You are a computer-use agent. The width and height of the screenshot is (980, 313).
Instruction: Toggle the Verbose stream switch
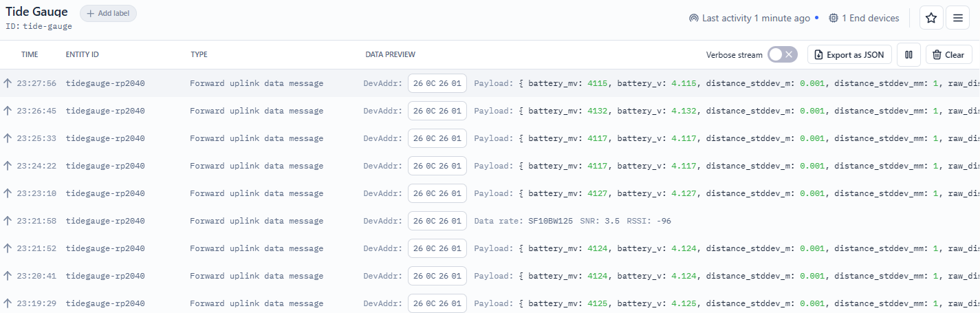tap(782, 55)
